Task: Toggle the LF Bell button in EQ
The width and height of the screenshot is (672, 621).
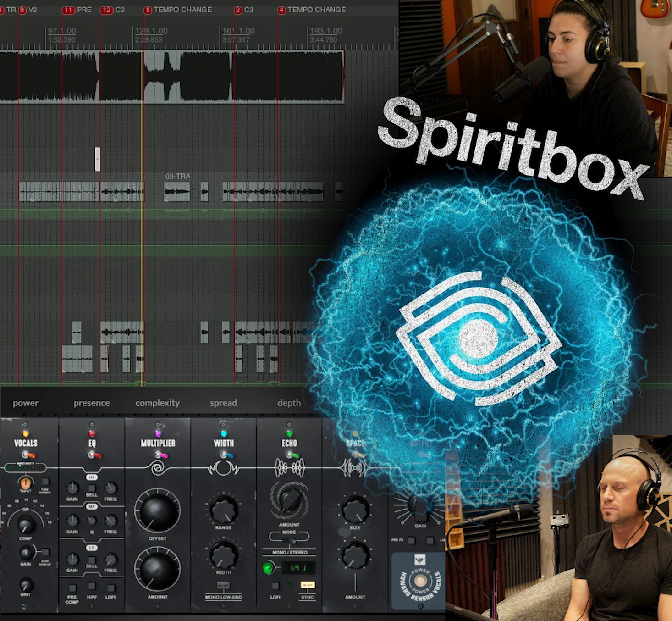Action: pyautogui.click(x=92, y=560)
